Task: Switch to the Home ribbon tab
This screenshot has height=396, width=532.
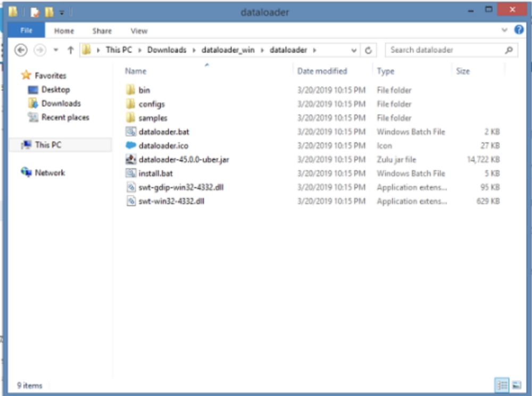Action: click(64, 31)
